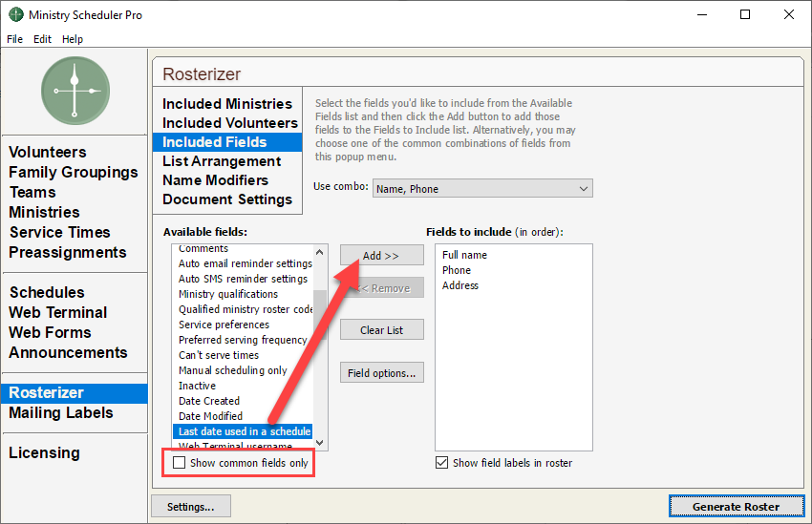Screen dimensions: 812x524
Task: Go to Licensing in the sidebar
Action: coord(44,453)
